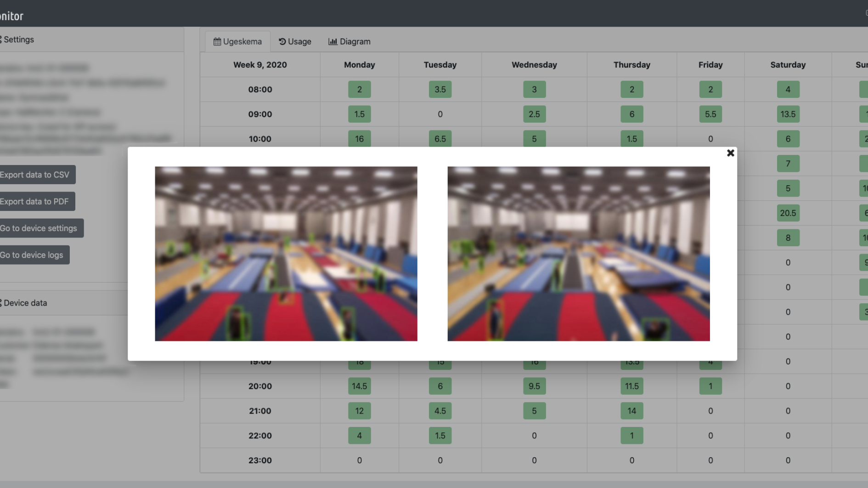Click the history icon on the Usage tab
Viewport: 868px width, 488px height.
pyautogui.click(x=282, y=42)
